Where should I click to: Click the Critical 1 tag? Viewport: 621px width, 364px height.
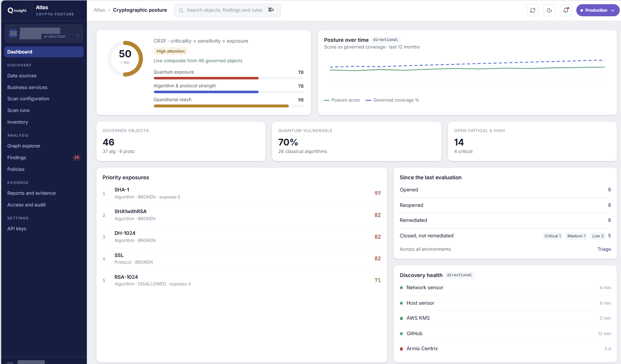(x=552, y=236)
